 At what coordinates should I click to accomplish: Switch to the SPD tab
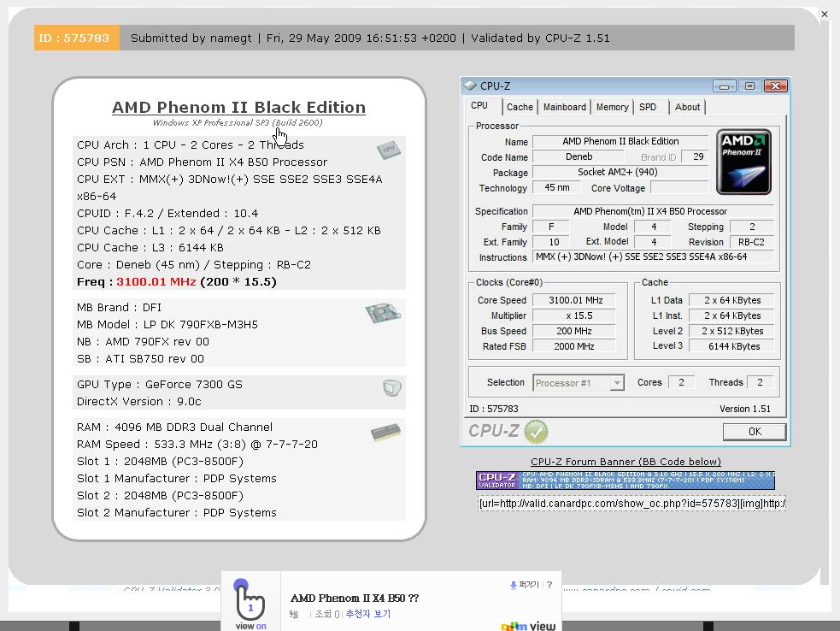coord(648,107)
